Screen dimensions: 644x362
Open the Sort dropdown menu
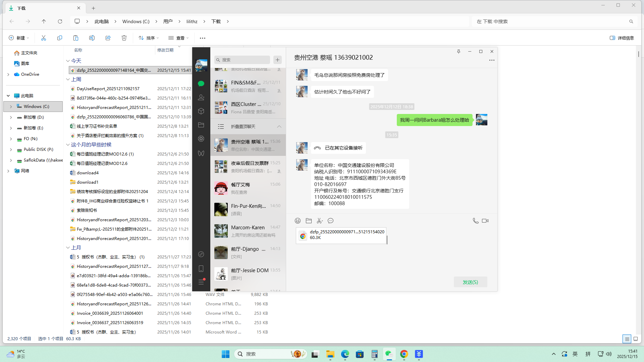pyautogui.click(x=149, y=38)
